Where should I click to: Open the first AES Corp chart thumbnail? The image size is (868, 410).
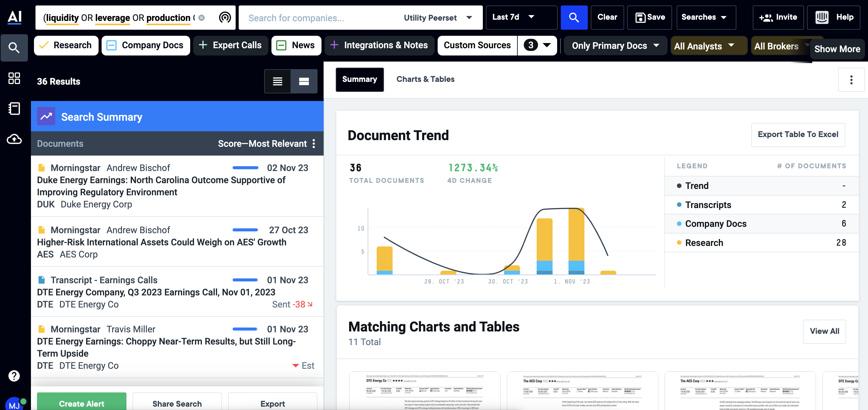(x=582, y=391)
